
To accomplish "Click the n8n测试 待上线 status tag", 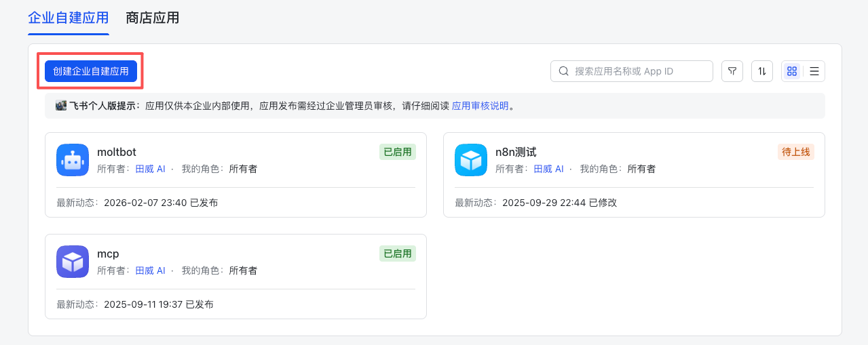I will pyautogui.click(x=796, y=152).
